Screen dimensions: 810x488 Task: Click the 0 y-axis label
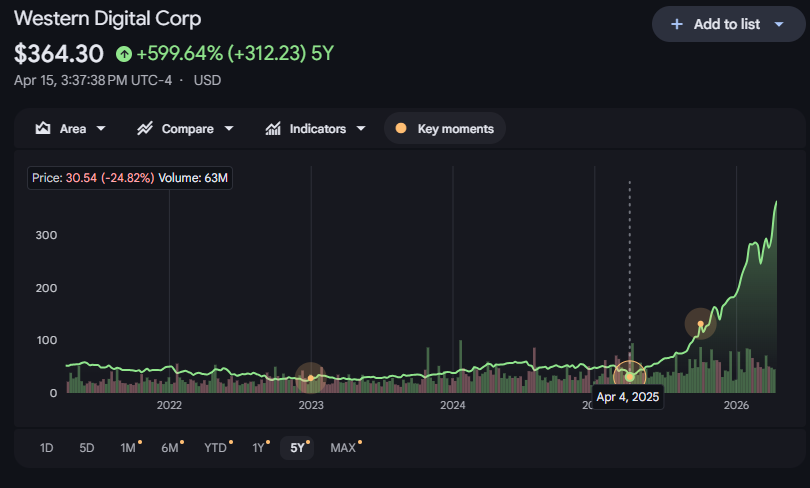[53, 393]
